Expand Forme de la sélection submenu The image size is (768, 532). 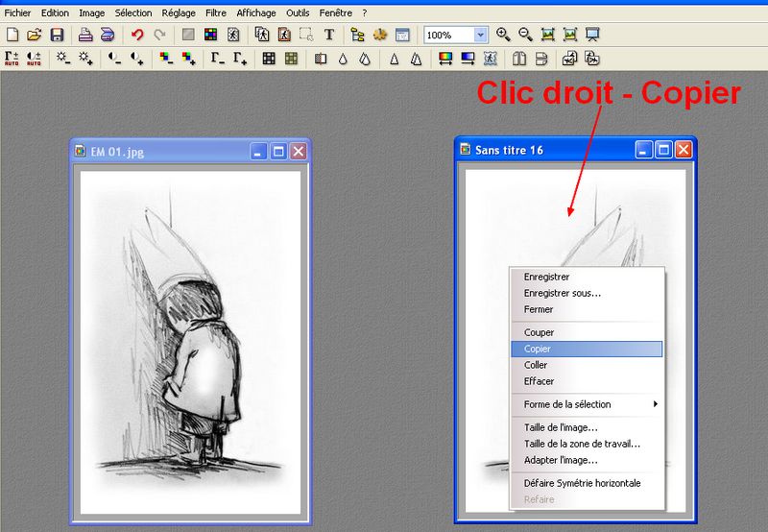click(588, 404)
